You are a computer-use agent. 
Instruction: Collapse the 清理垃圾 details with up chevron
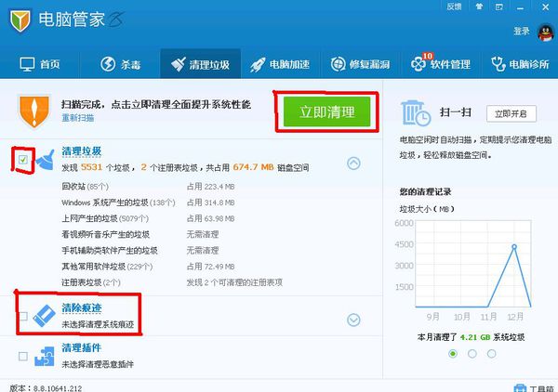point(353,163)
